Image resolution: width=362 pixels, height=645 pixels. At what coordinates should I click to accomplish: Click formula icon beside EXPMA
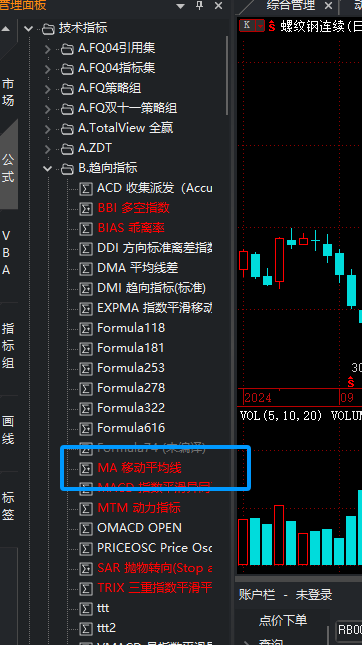[x=86, y=309]
